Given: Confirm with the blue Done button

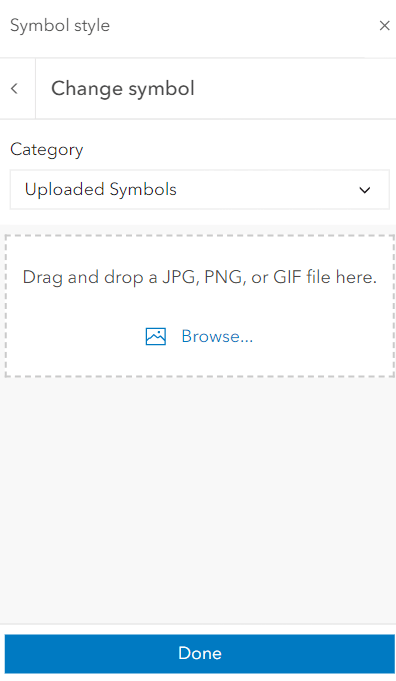Looking at the screenshot, I should (200, 653).
